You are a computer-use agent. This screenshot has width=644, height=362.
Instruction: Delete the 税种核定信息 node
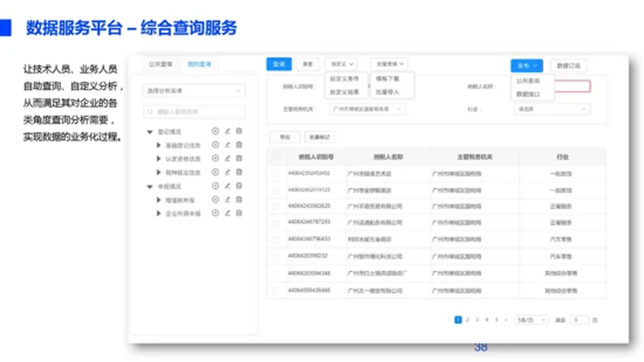tap(239, 172)
